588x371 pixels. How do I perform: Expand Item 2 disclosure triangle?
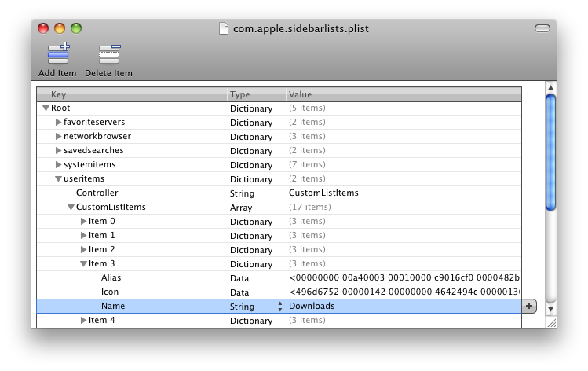tap(83, 250)
